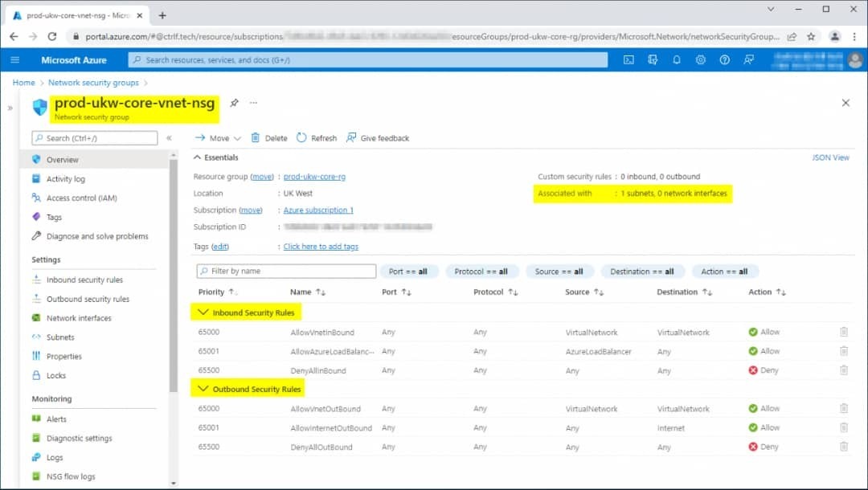
Task: Open the more options ellipsis next to the pin
Action: click(x=253, y=103)
